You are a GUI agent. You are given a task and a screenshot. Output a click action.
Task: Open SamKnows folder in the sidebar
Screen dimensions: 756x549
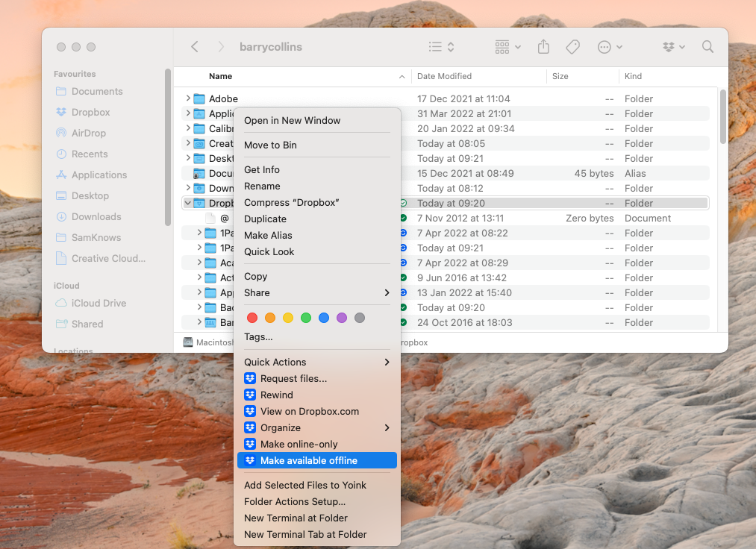(96, 238)
